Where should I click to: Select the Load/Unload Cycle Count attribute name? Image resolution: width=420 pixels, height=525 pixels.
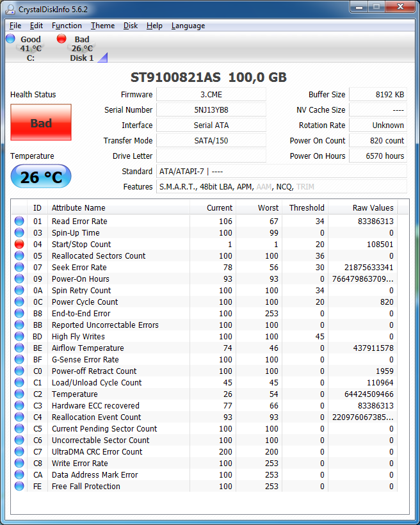(97, 383)
